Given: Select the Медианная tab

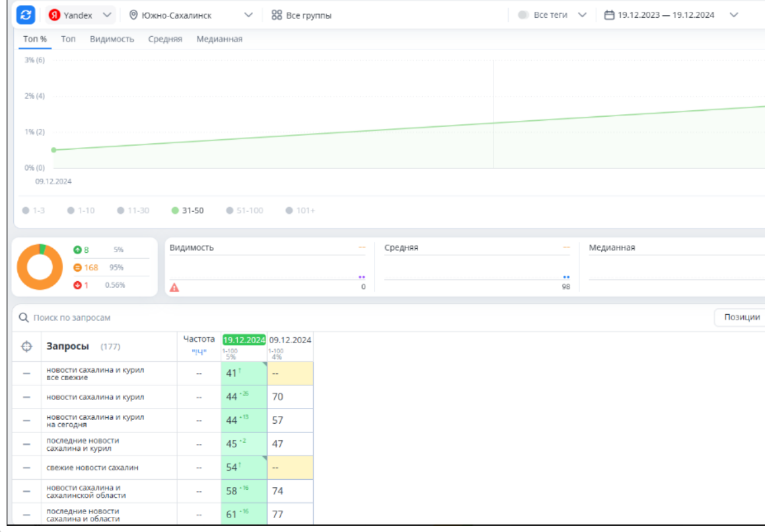Looking at the screenshot, I should pos(219,39).
